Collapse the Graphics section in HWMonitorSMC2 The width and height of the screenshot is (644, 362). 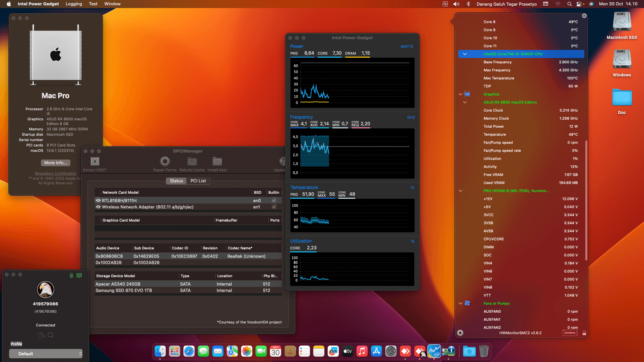[x=461, y=94]
